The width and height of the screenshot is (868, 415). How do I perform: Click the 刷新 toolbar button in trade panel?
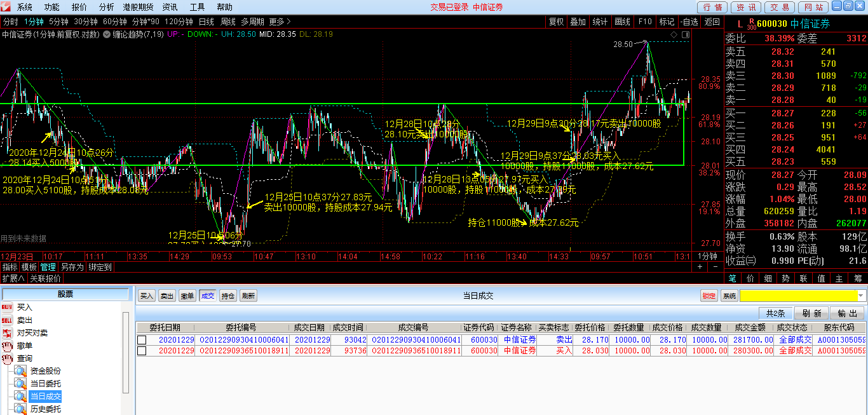(248, 296)
